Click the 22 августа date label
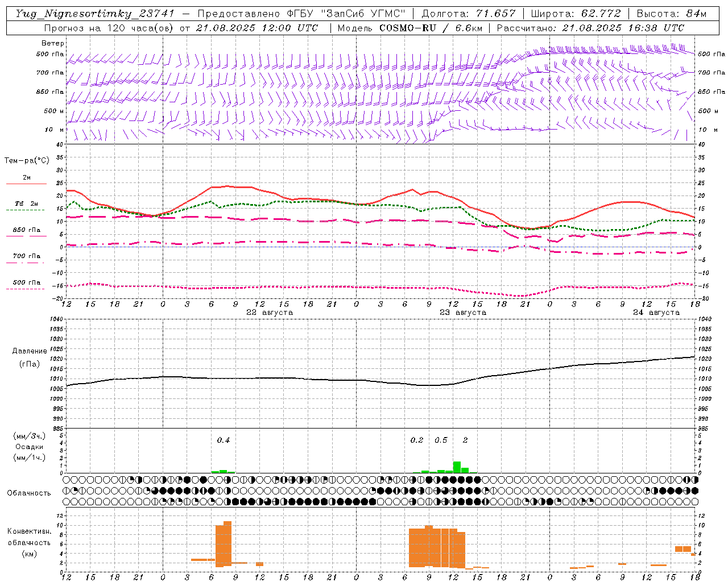 270,313
